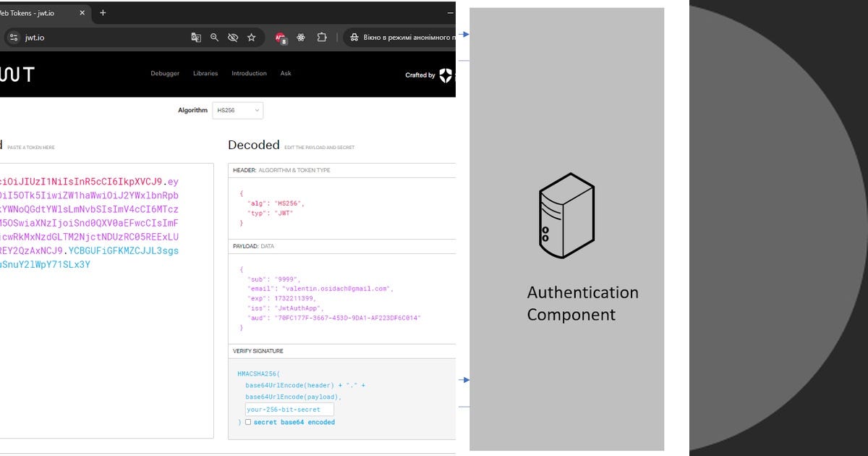Open the Extensions puzzle-piece icon
This screenshot has height=456, width=868.
coord(321,37)
